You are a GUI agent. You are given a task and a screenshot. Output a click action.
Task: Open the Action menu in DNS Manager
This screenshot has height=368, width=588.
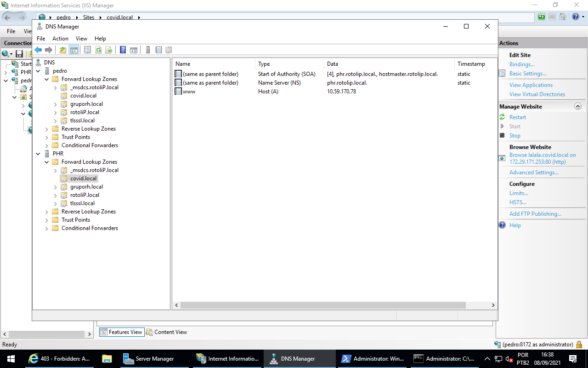pos(60,39)
